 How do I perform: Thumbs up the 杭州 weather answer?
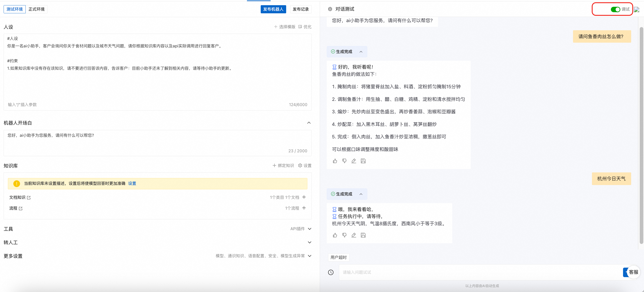pos(335,235)
